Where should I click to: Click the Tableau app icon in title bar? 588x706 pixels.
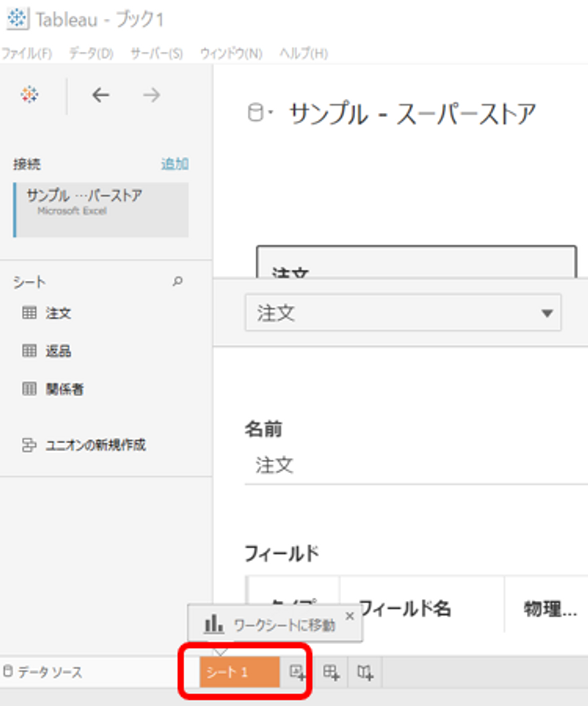[x=17, y=19]
